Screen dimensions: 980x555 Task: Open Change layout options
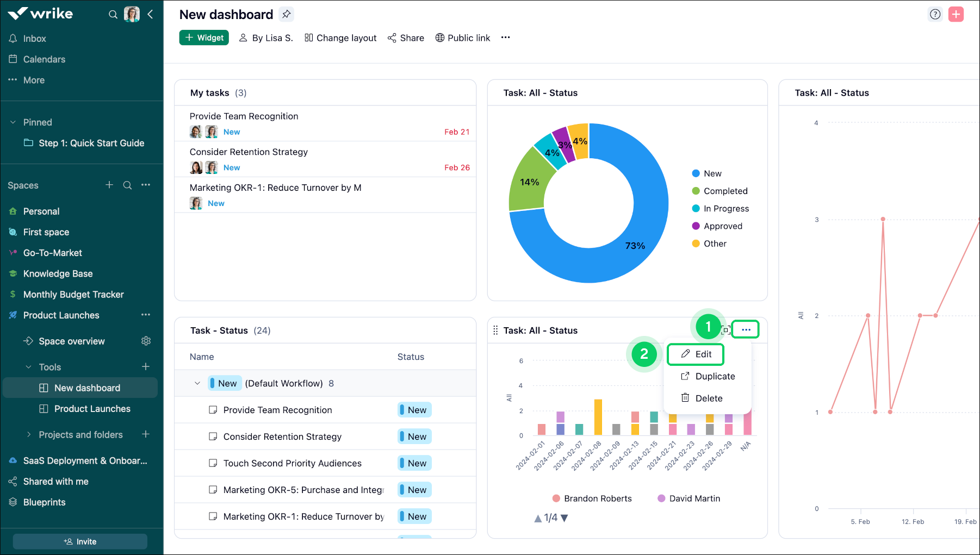tap(340, 38)
